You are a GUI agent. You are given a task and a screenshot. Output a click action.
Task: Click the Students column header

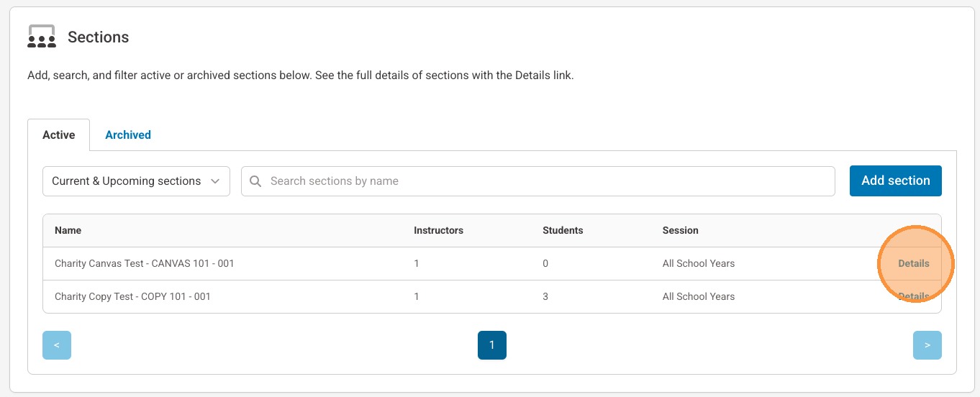563,230
